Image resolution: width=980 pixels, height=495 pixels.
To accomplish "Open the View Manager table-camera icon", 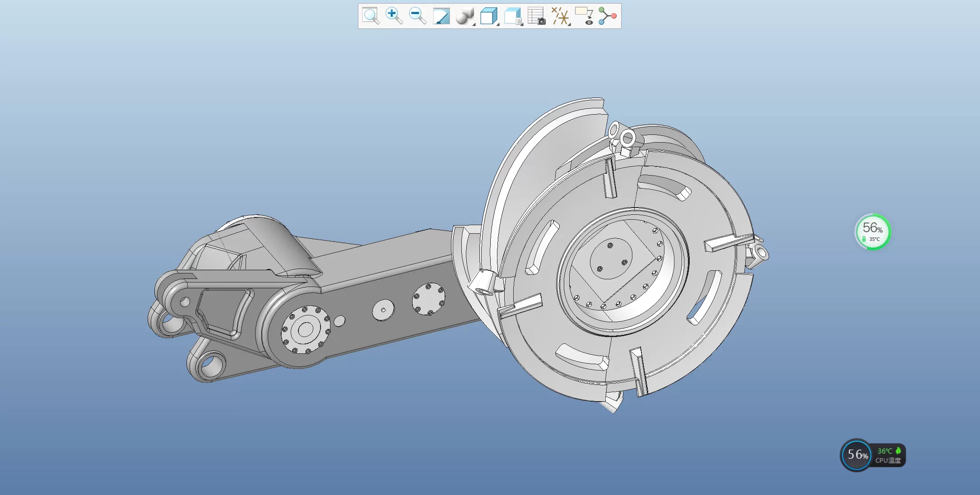I will pyautogui.click(x=537, y=16).
